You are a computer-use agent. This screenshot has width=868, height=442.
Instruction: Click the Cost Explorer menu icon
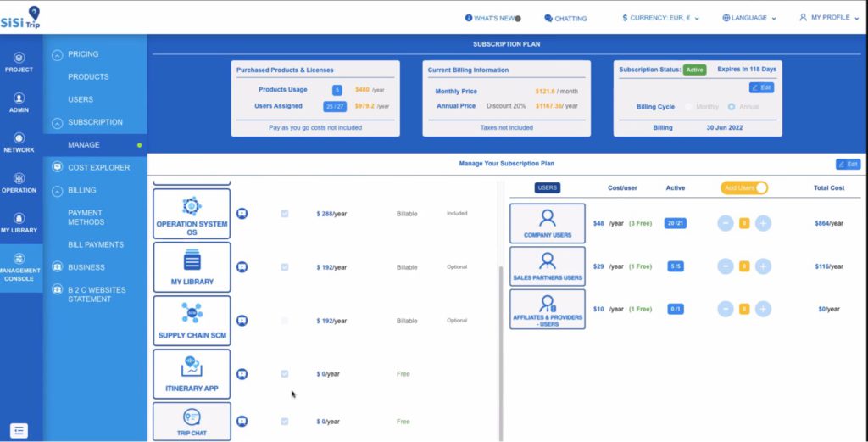[x=57, y=167]
